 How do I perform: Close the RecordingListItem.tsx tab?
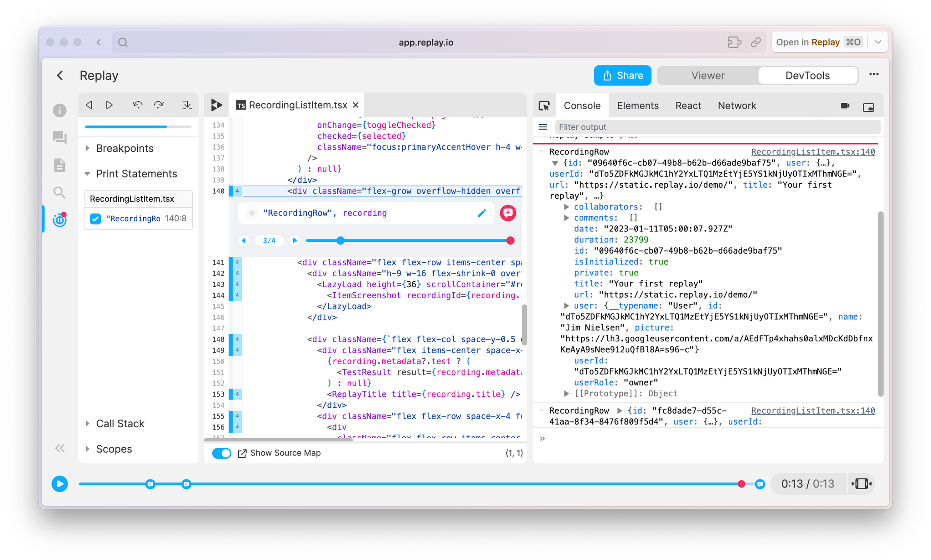tap(355, 105)
